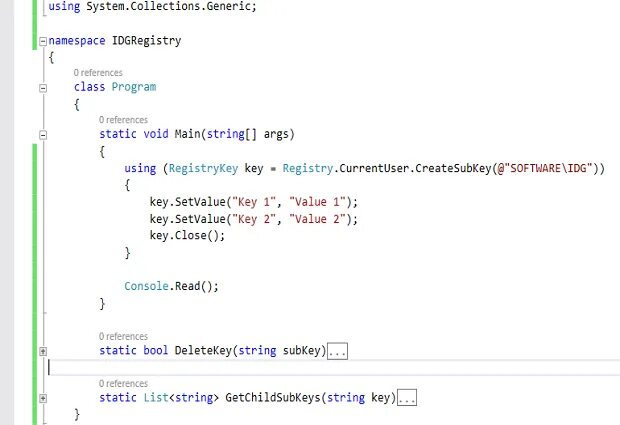Image resolution: width=620 pixels, height=425 pixels.
Task: Click the Read method call
Action: click(187, 286)
